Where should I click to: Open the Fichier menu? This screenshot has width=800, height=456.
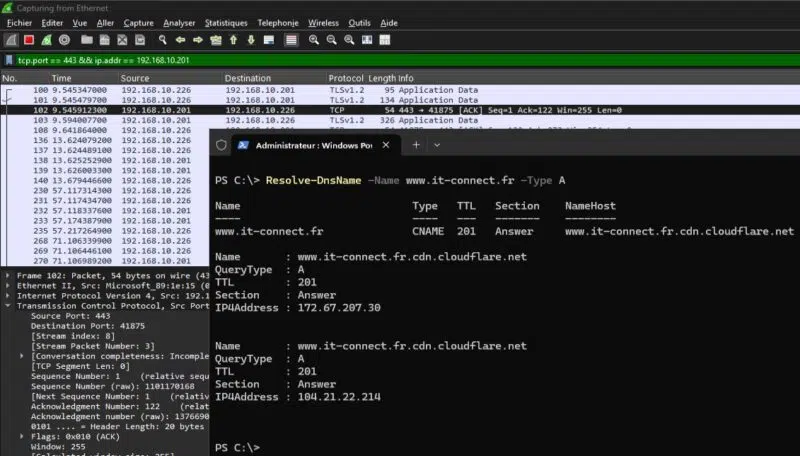[x=19, y=23]
